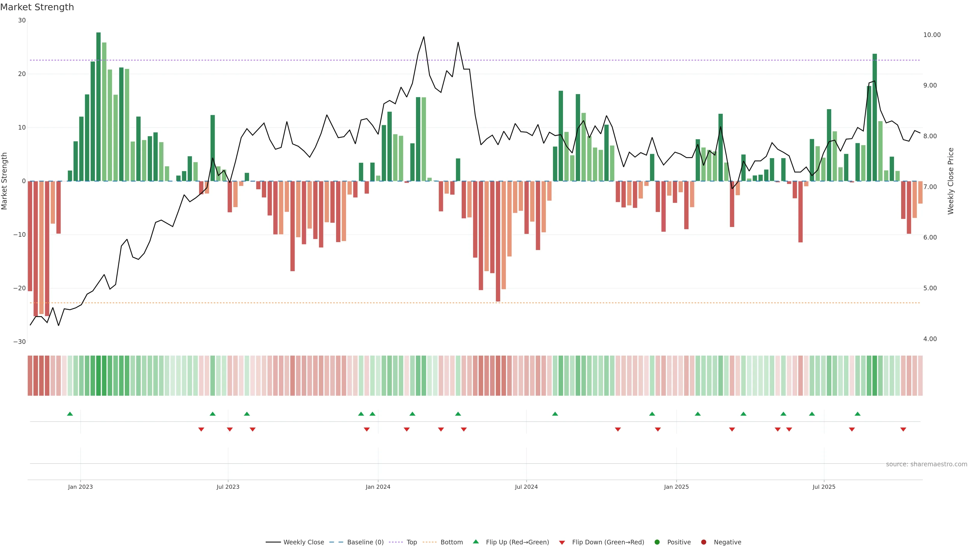Screen dimensions: 980x551
Task: Click the first green flip-up triangle marker
Action: (70, 414)
